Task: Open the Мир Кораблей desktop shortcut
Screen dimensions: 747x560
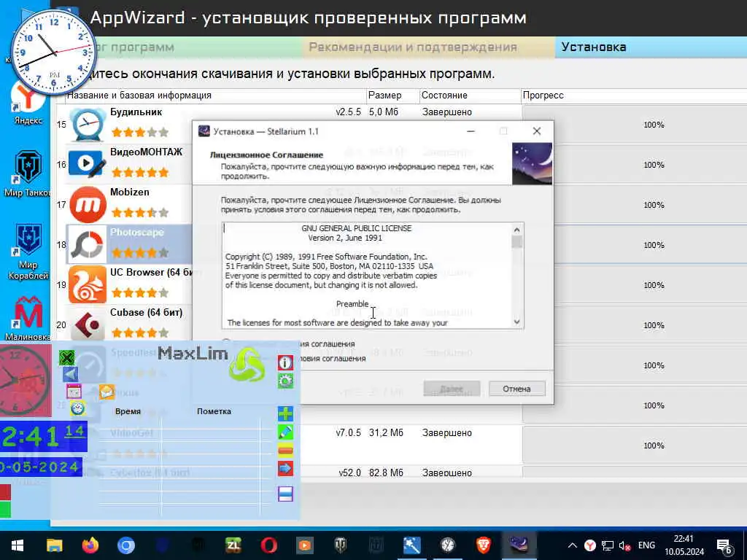Action: click(x=28, y=252)
